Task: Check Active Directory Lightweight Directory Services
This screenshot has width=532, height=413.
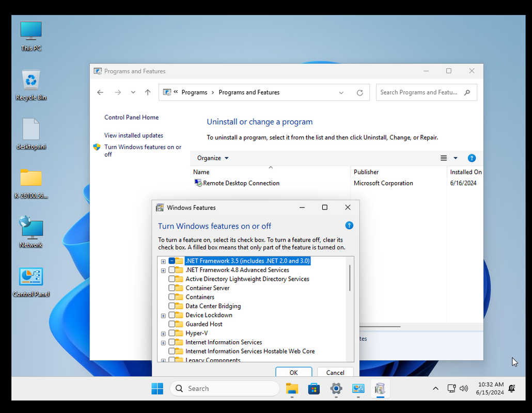Action: (171, 279)
